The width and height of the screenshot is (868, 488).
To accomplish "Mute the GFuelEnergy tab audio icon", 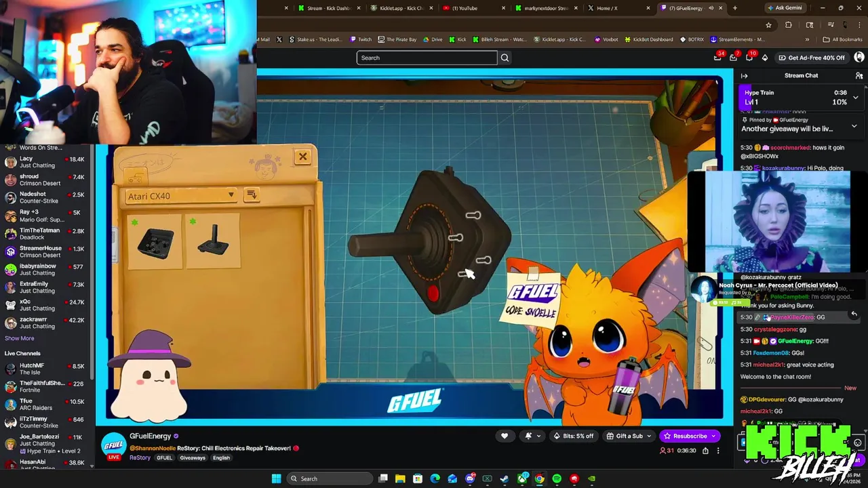I will click(x=711, y=8).
